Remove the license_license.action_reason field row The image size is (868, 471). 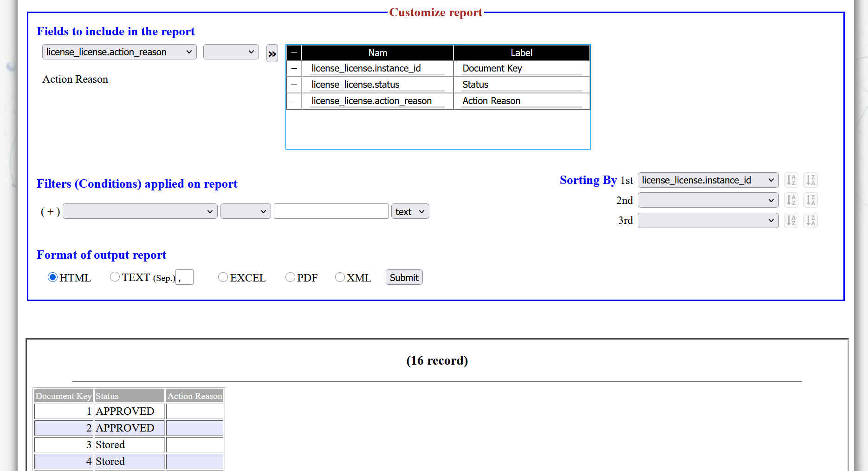(x=294, y=101)
